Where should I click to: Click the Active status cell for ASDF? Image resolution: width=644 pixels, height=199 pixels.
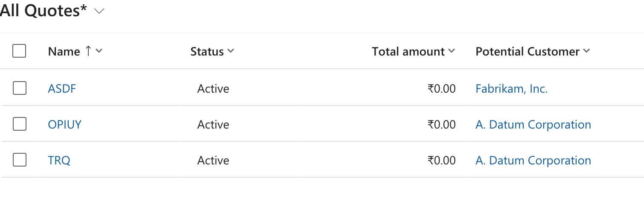click(x=213, y=89)
